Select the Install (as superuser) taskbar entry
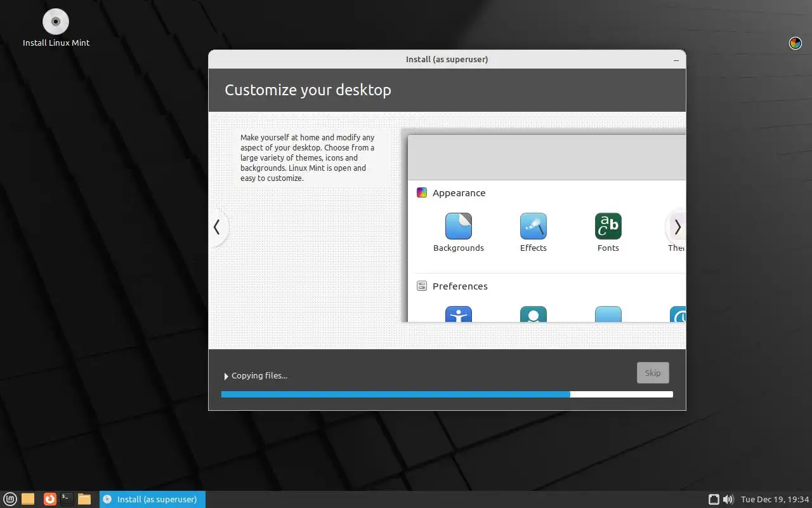This screenshot has height=508, width=812. pos(152,499)
